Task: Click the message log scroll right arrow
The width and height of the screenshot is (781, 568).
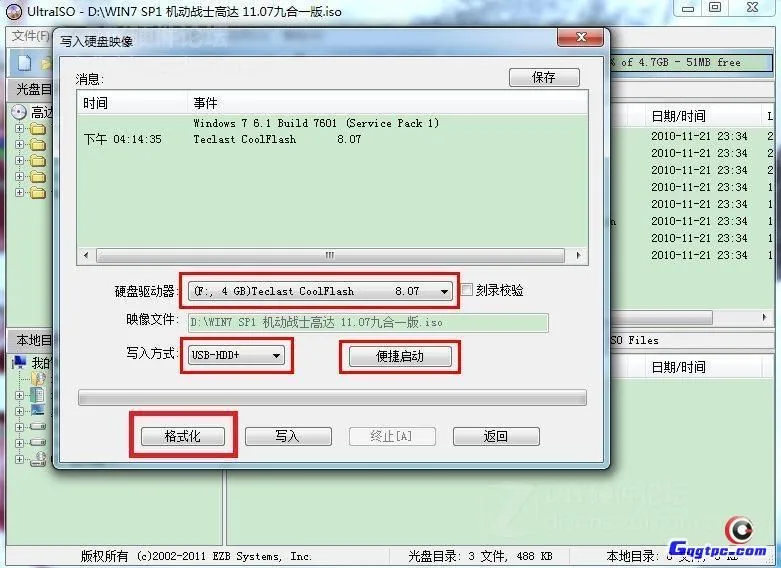Action: (x=578, y=255)
